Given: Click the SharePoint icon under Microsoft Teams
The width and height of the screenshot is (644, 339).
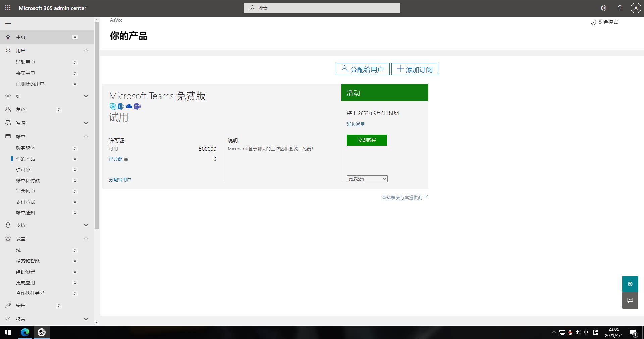Looking at the screenshot, I should [121, 106].
